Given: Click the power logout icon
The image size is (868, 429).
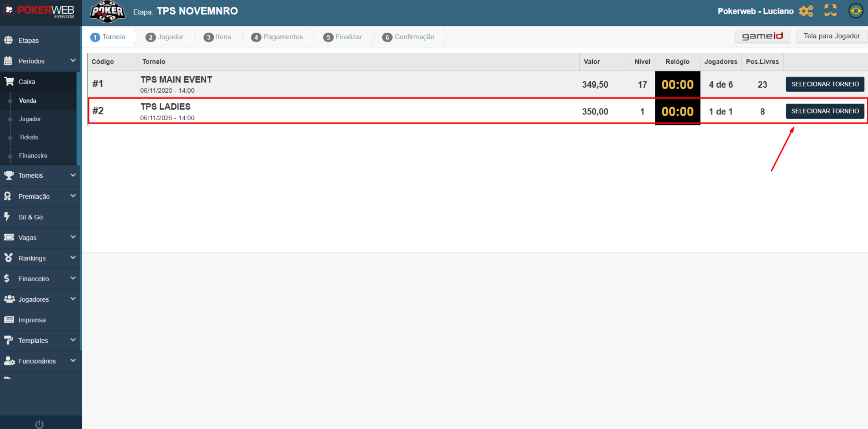Looking at the screenshot, I should coord(39,424).
